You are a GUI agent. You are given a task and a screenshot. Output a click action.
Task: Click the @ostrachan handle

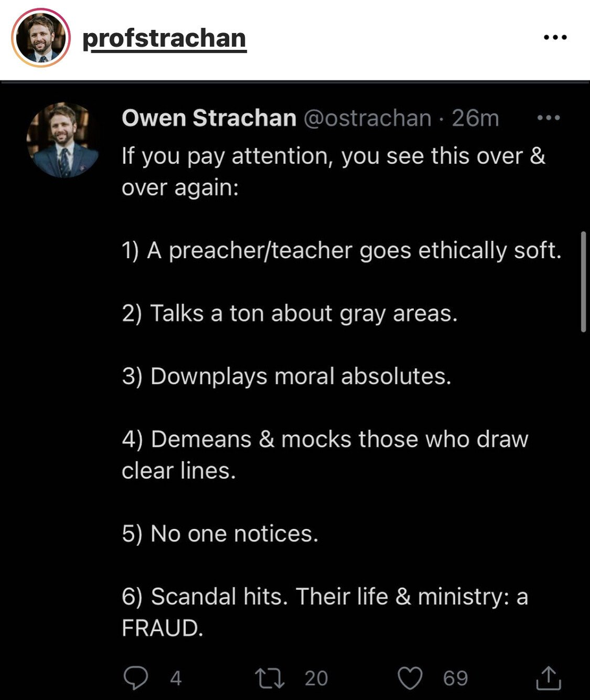pos(368,118)
